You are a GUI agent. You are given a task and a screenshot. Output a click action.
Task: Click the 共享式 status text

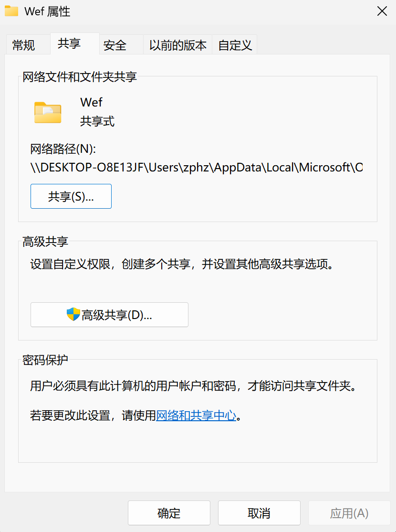click(97, 121)
